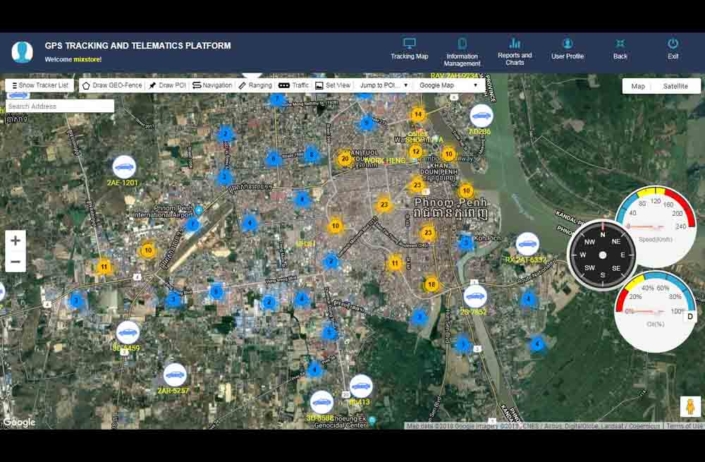Image resolution: width=705 pixels, height=462 pixels.
Task: Expand the Jump to POI dropdown
Action: click(383, 86)
